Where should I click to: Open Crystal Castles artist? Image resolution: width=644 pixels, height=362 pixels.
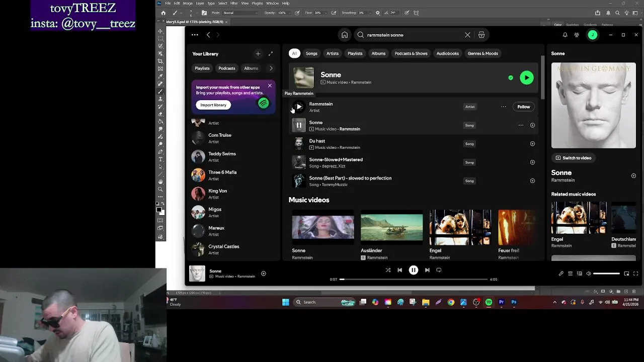click(x=233, y=249)
